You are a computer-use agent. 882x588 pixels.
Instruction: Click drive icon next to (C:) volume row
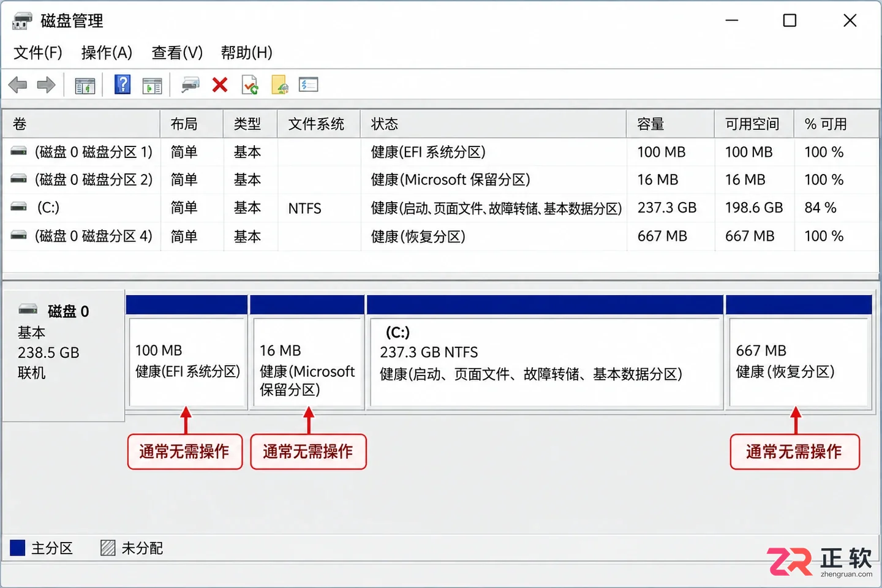coord(19,207)
